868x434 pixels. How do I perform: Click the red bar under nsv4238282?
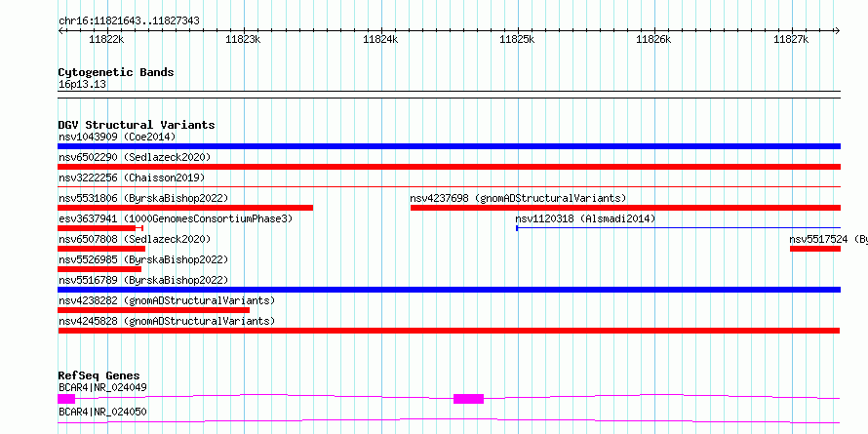(154, 310)
